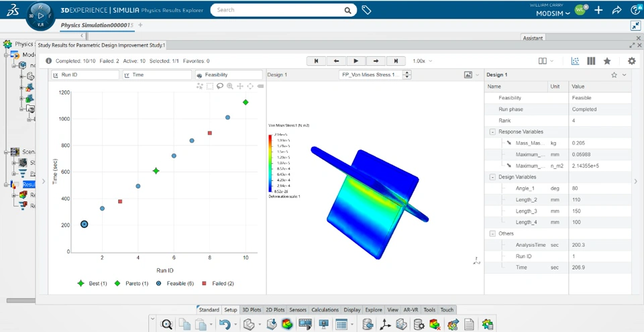The height and width of the screenshot is (332, 644).
Task: Collapse Design Variables section
Action: click(492, 177)
